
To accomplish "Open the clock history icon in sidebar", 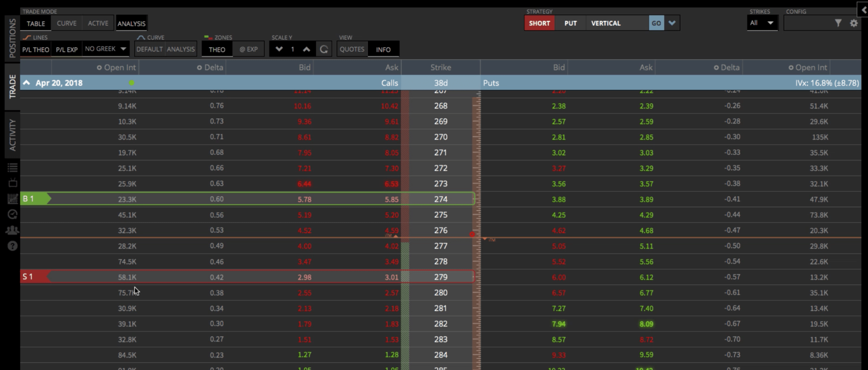I will click(13, 214).
